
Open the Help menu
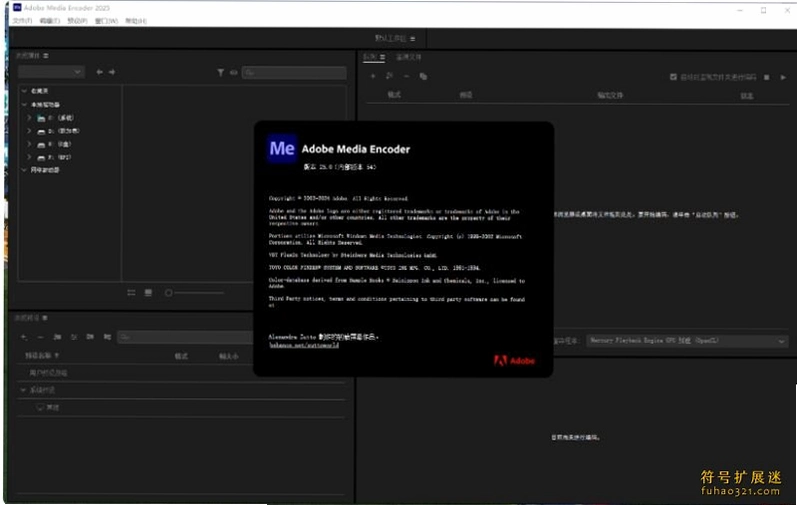(136, 21)
